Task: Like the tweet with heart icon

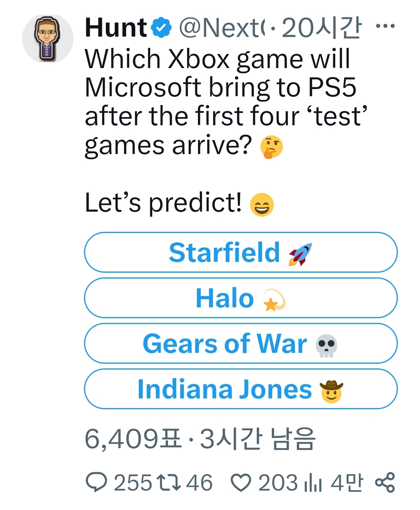Action: pos(241,482)
